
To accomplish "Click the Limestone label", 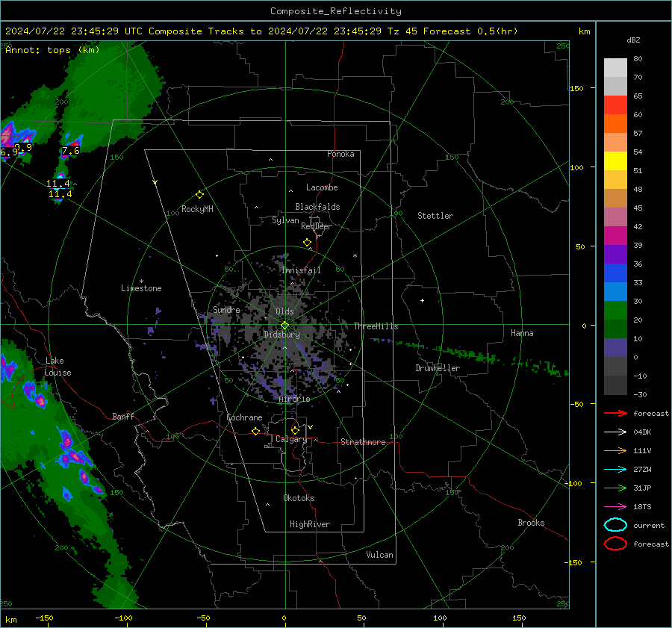I will click(141, 288).
